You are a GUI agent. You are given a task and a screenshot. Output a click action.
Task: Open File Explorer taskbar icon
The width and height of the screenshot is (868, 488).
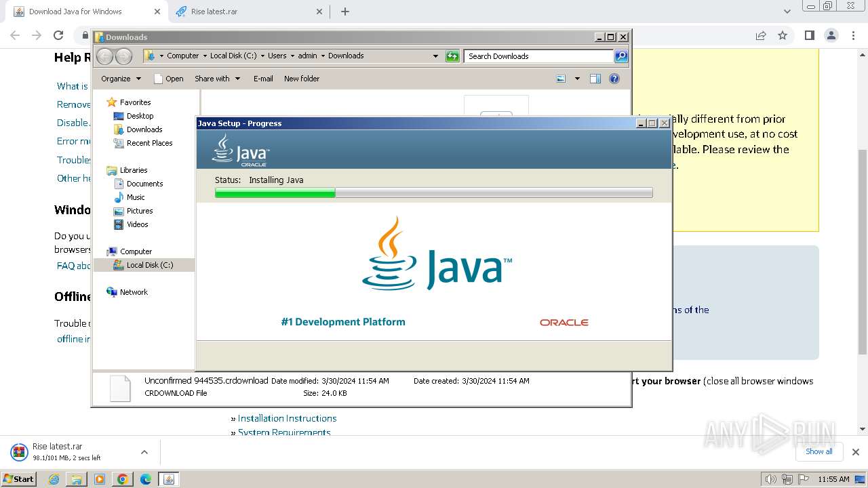coord(77,479)
